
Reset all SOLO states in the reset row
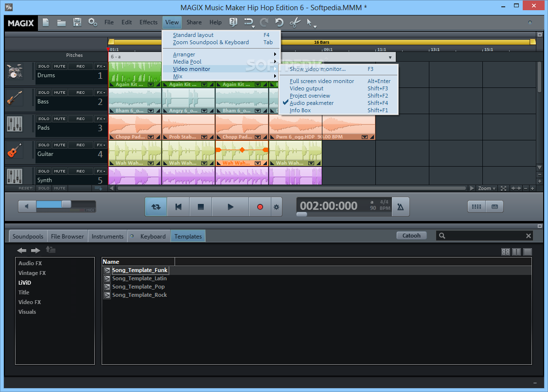pyautogui.click(x=44, y=188)
